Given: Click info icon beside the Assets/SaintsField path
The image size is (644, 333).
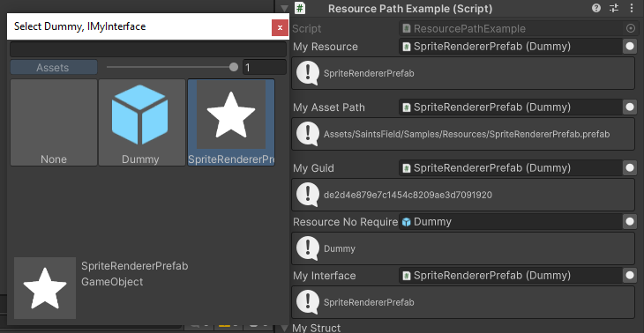Looking at the screenshot, I should click(308, 134).
